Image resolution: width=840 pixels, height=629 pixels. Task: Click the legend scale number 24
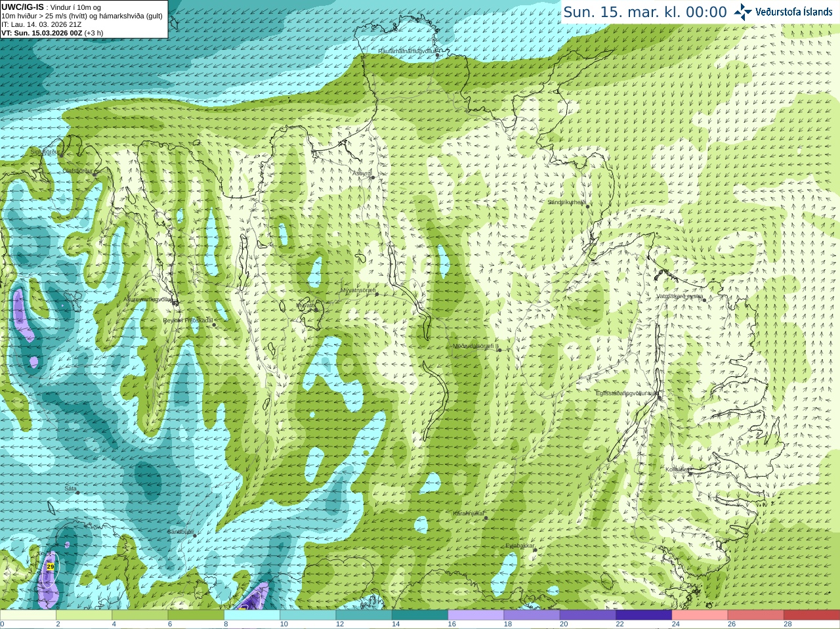coord(676,624)
